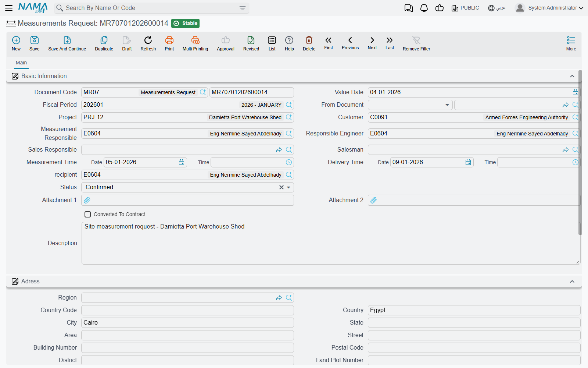Image resolution: width=588 pixels, height=368 pixels.
Task: Remove Filter from the record list
Action: click(416, 43)
